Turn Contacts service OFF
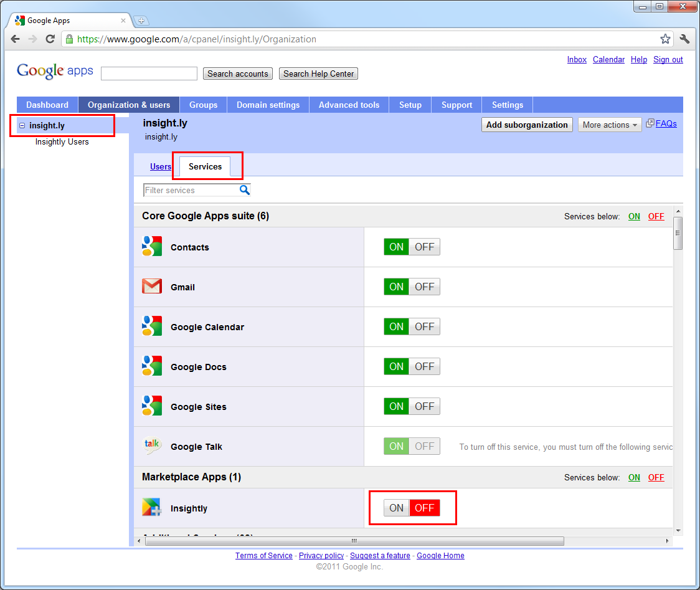Image resolution: width=700 pixels, height=590 pixels. coord(425,247)
